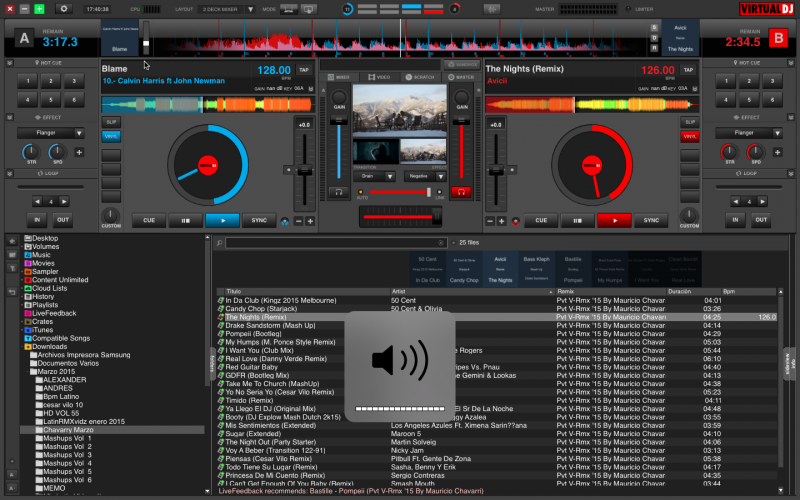
Task: Switch to the MASTER tab
Action: [x=461, y=77]
